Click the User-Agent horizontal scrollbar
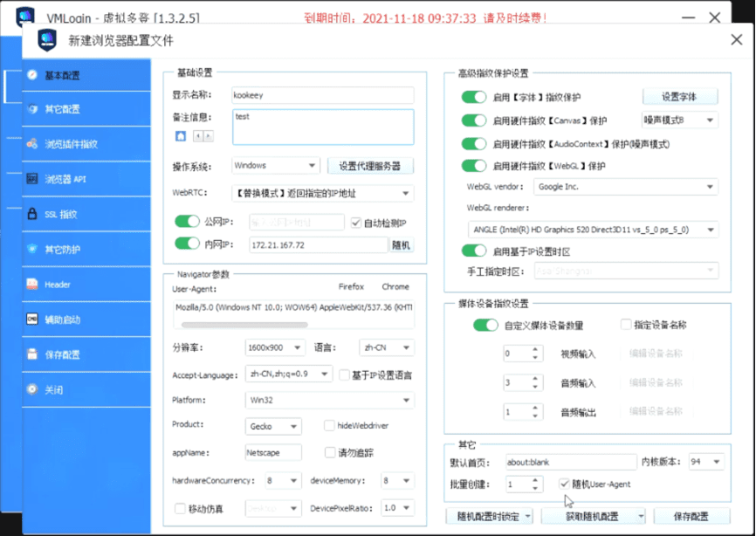The image size is (756, 536). tap(244, 325)
